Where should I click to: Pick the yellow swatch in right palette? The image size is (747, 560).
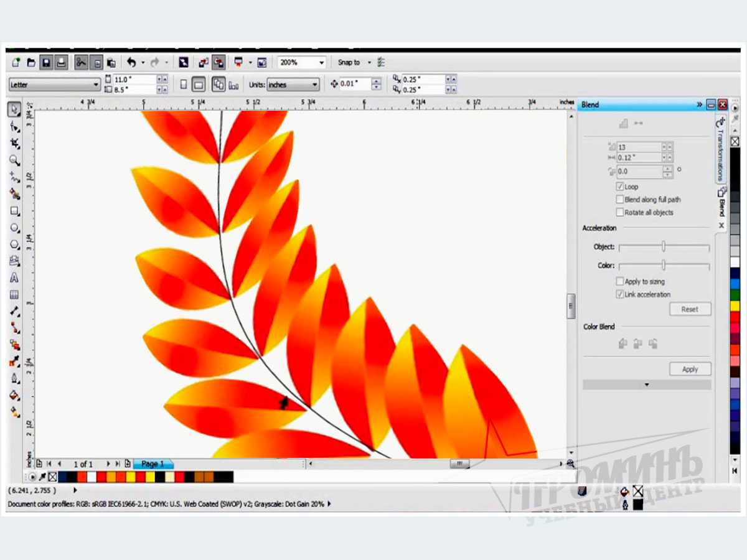(735, 306)
